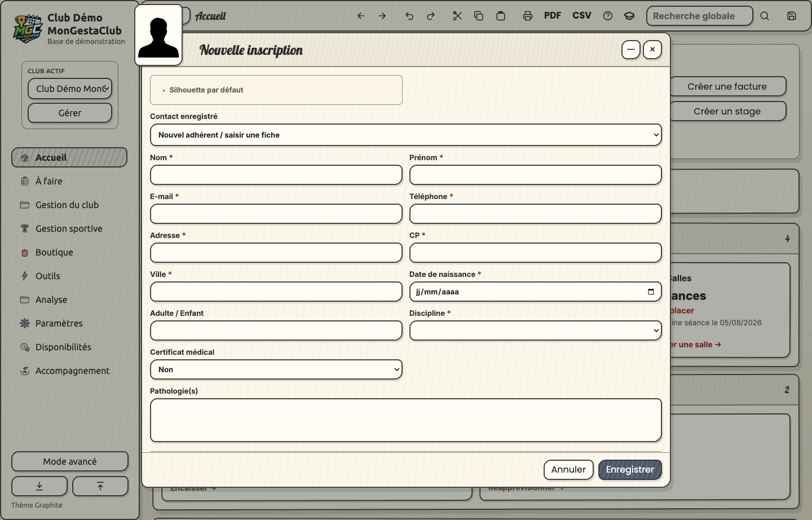This screenshot has width=812, height=520.
Task: Click the scissors cut icon
Action: pos(457,16)
